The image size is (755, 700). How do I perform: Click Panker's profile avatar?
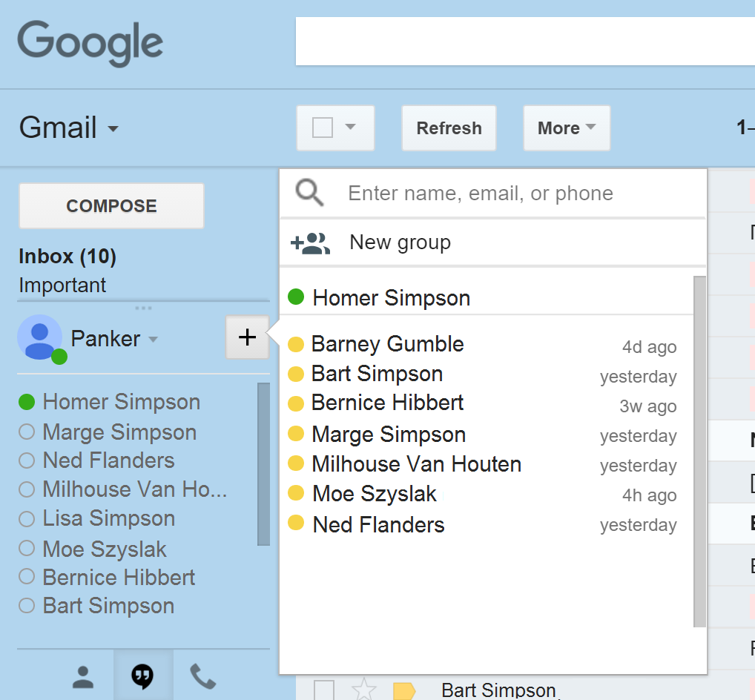point(41,338)
